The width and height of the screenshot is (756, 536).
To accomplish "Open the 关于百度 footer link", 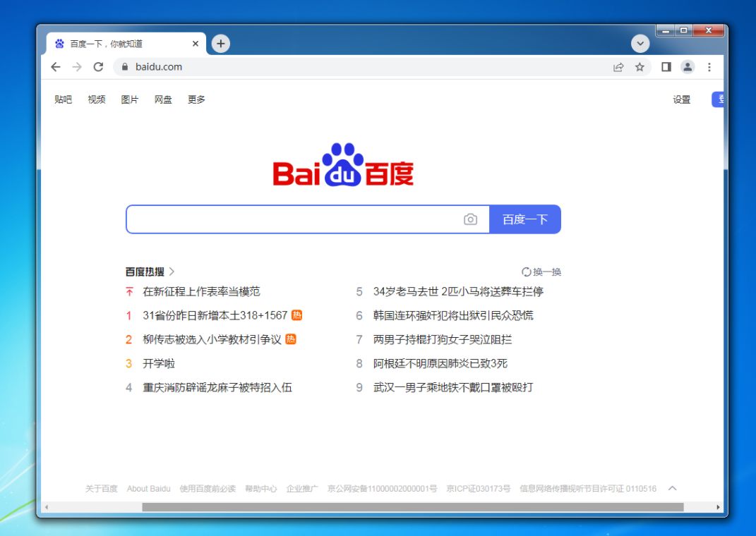I will (101, 489).
